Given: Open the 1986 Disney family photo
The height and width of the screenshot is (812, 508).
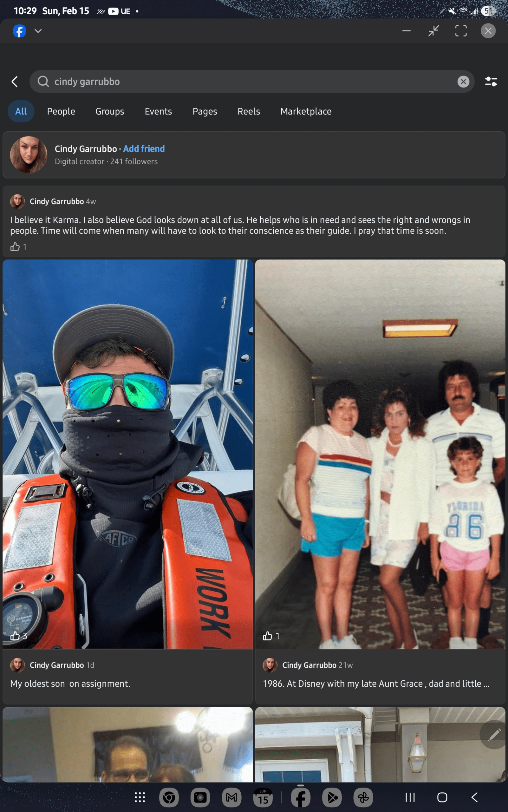Looking at the screenshot, I should tap(380, 454).
